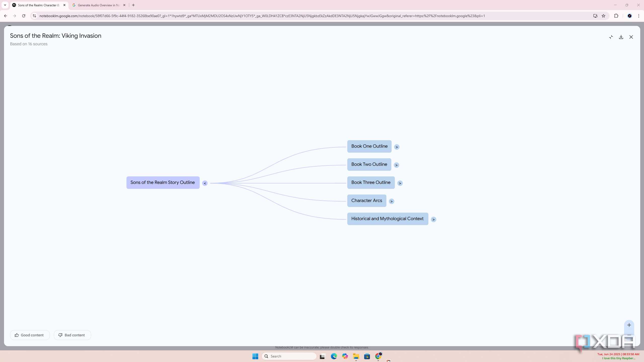Select the Character Arcs node
This screenshot has width=644, height=362.
click(366, 201)
